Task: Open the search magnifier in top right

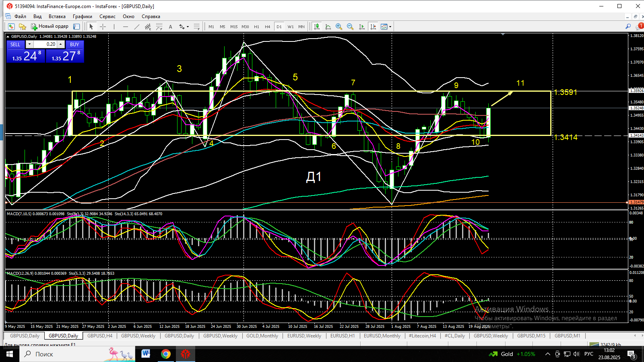Action: click(x=628, y=27)
